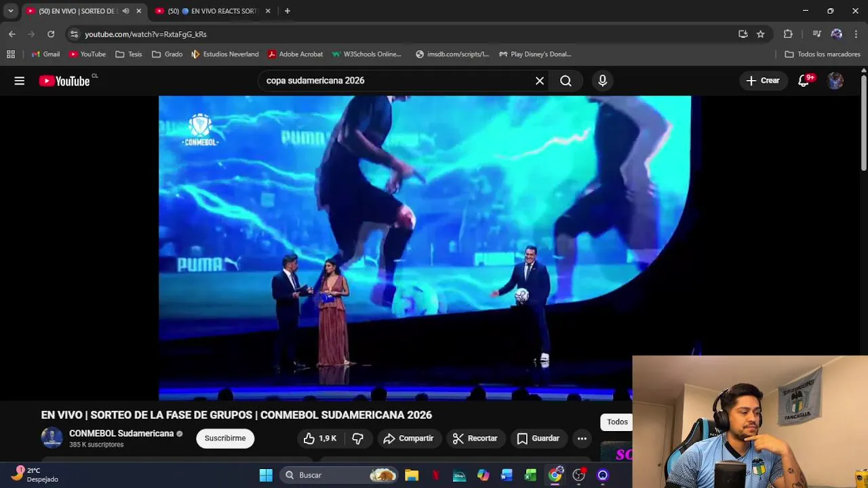Clear the search text with the X

click(x=540, y=81)
